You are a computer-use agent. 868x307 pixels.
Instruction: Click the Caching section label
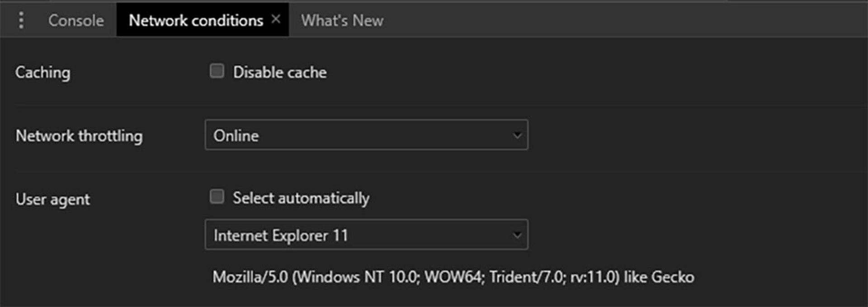42,72
